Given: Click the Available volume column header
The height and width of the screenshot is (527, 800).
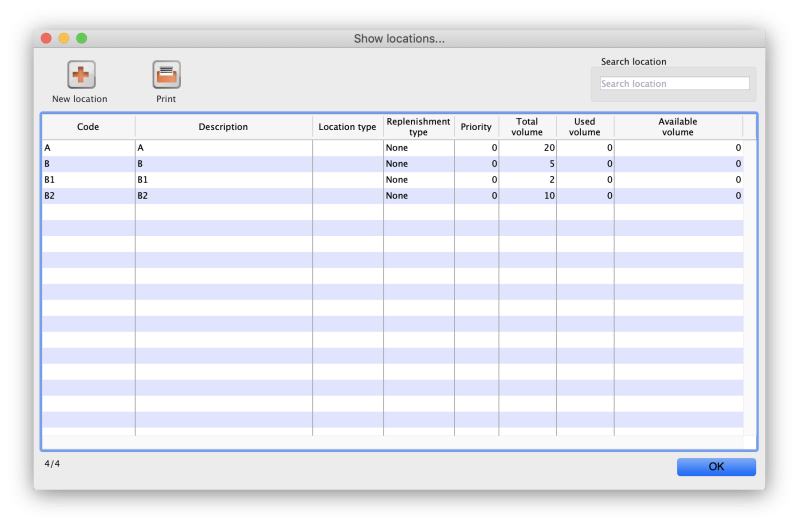Looking at the screenshot, I should point(677,127).
